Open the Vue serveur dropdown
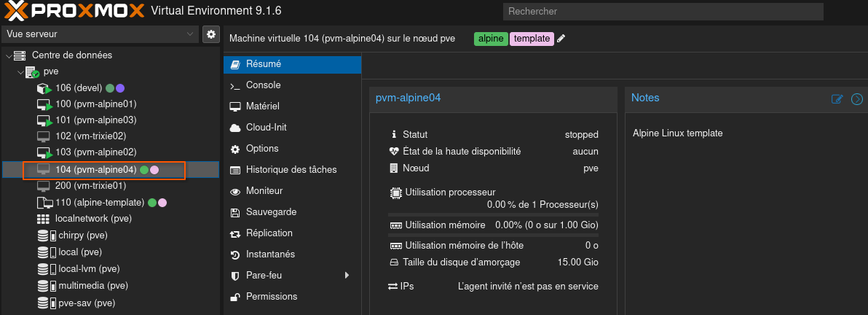 click(100, 34)
